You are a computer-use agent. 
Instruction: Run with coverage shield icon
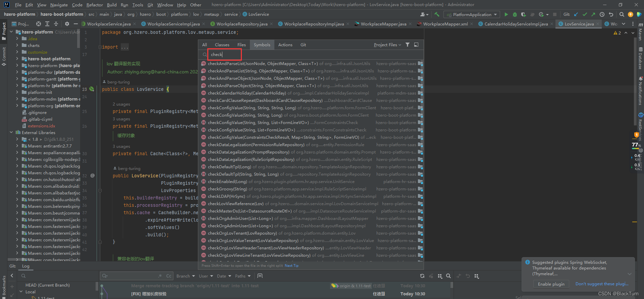pos(523,14)
